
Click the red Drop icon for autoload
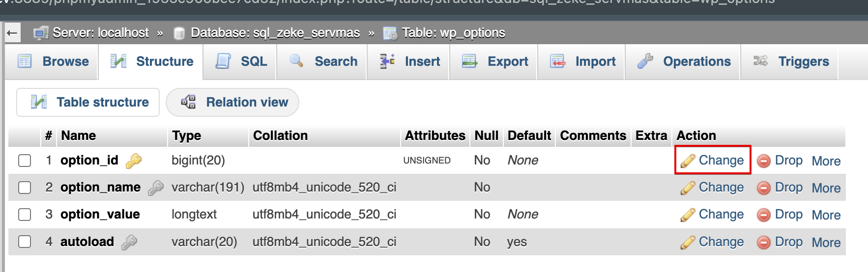(x=763, y=243)
